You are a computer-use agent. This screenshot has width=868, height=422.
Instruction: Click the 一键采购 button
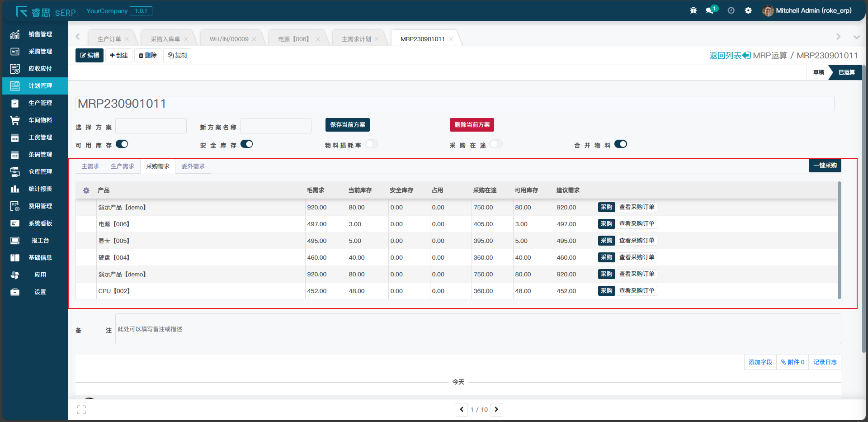[x=825, y=166]
